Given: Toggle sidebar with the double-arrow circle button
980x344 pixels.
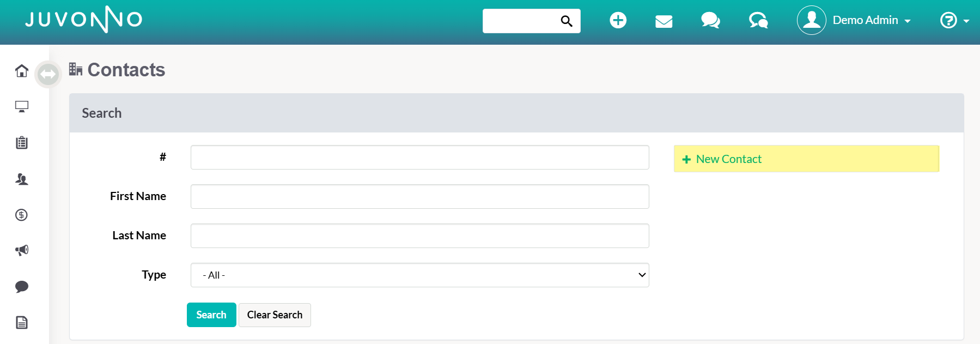Looking at the screenshot, I should 48,74.
